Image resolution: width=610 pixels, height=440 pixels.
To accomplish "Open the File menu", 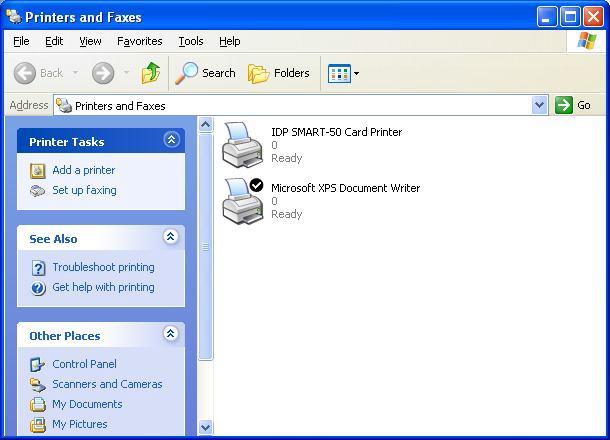I will (21, 41).
